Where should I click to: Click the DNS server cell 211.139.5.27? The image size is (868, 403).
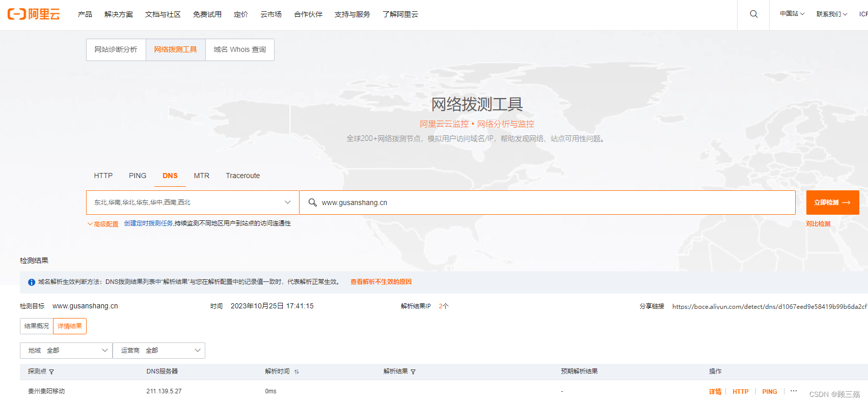(x=164, y=391)
